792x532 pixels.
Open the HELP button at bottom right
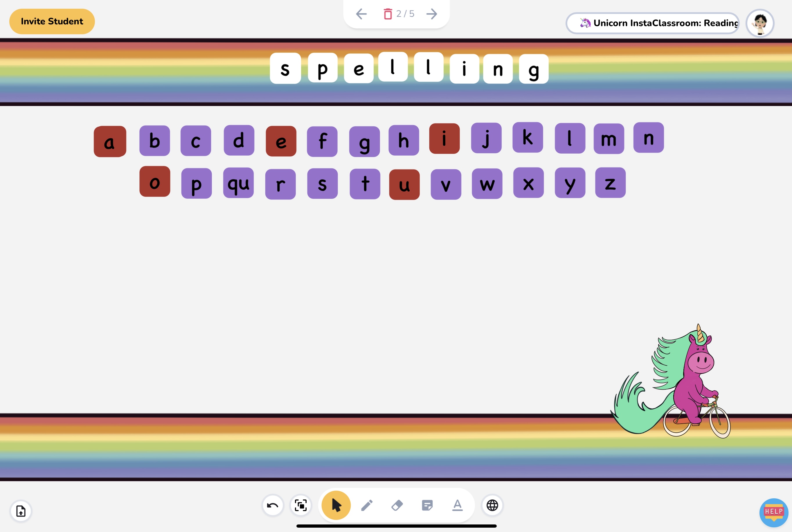[x=773, y=512]
